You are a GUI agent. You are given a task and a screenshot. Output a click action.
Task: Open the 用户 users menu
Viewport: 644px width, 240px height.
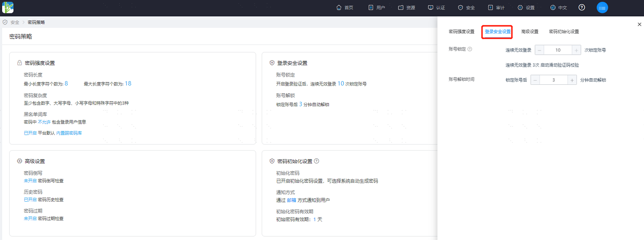[x=377, y=8]
